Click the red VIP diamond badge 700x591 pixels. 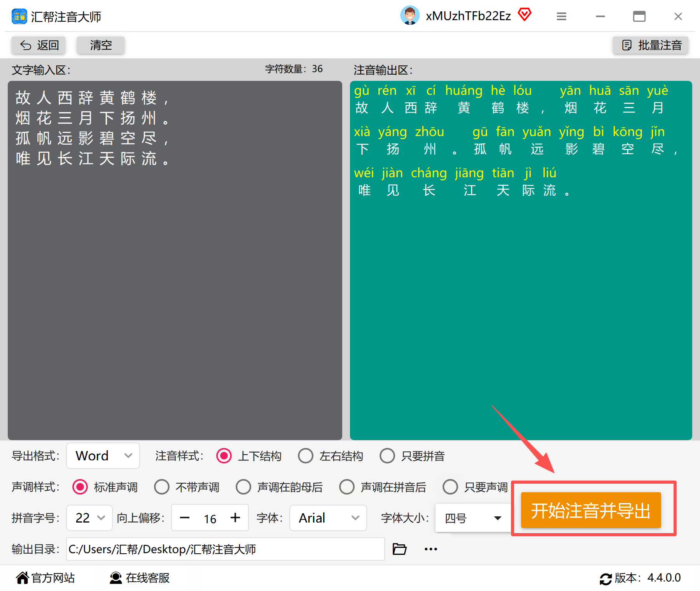(524, 15)
